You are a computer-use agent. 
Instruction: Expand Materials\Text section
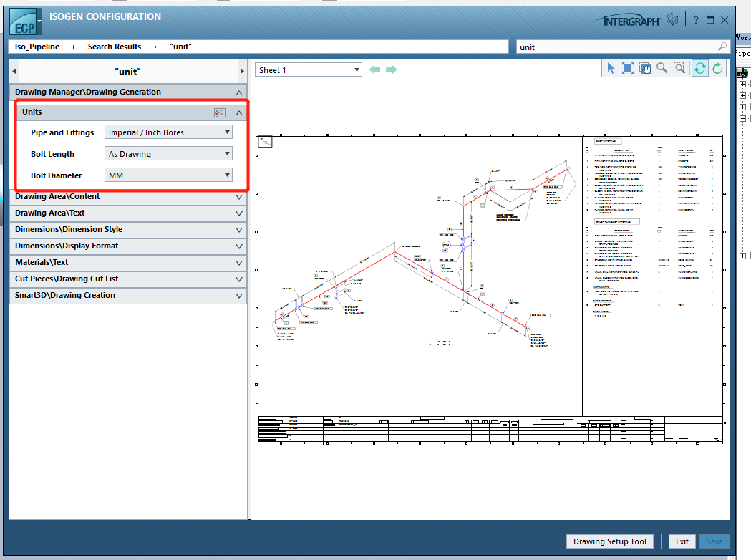pyautogui.click(x=239, y=263)
